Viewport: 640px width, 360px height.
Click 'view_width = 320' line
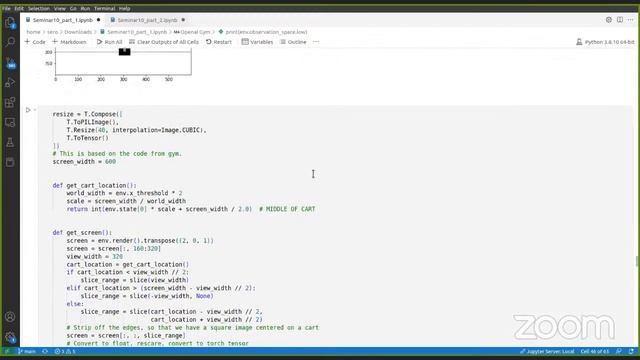click(94, 257)
